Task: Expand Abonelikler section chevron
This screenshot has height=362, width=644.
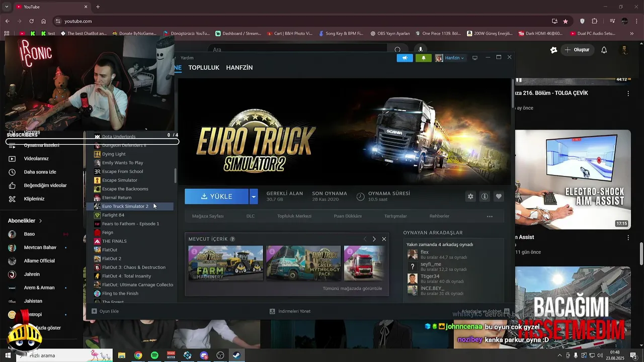Action: coord(40,221)
